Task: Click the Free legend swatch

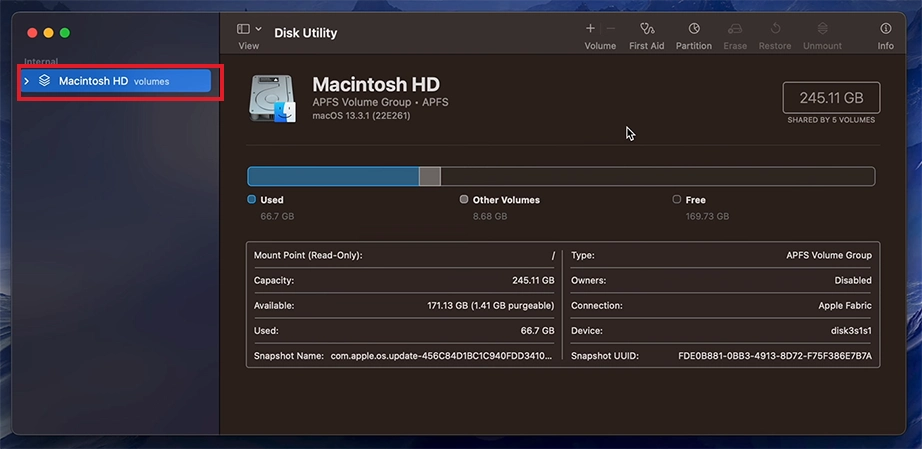Action: (x=677, y=199)
